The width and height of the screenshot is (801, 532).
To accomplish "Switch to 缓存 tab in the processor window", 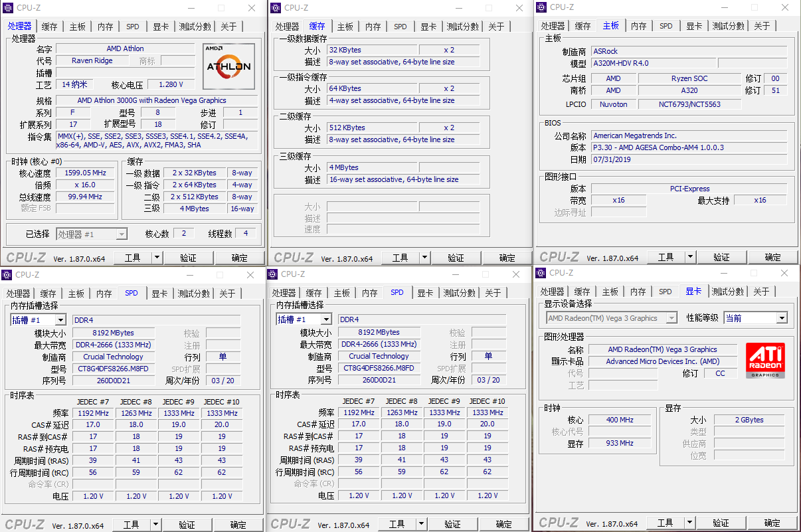I will (50, 27).
